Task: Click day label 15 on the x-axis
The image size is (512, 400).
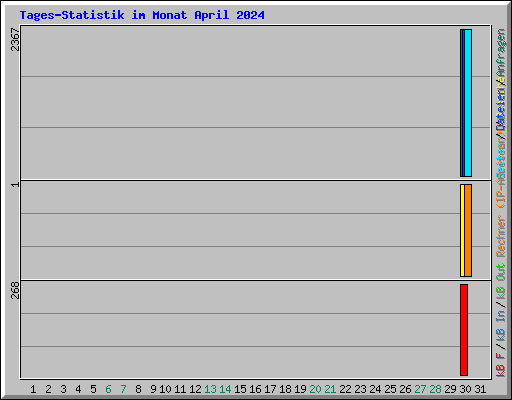Action: tap(240, 389)
